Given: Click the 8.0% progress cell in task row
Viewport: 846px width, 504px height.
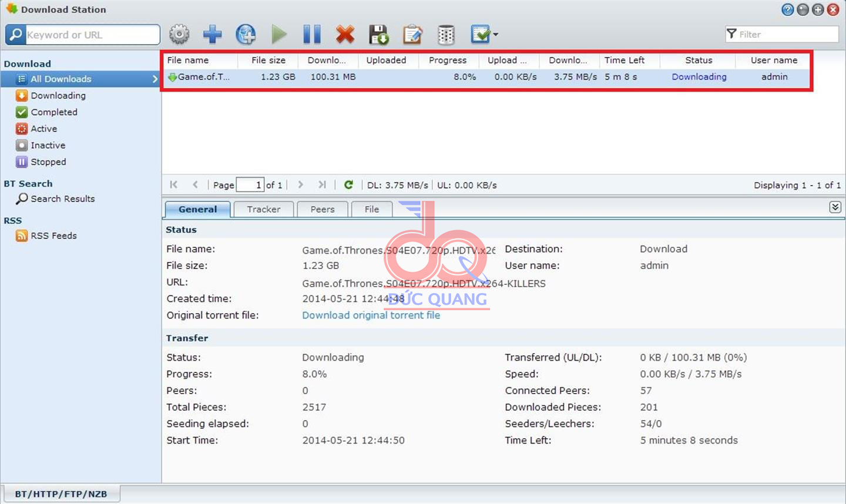Looking at the screenshot, I should (x=465, y=77).
